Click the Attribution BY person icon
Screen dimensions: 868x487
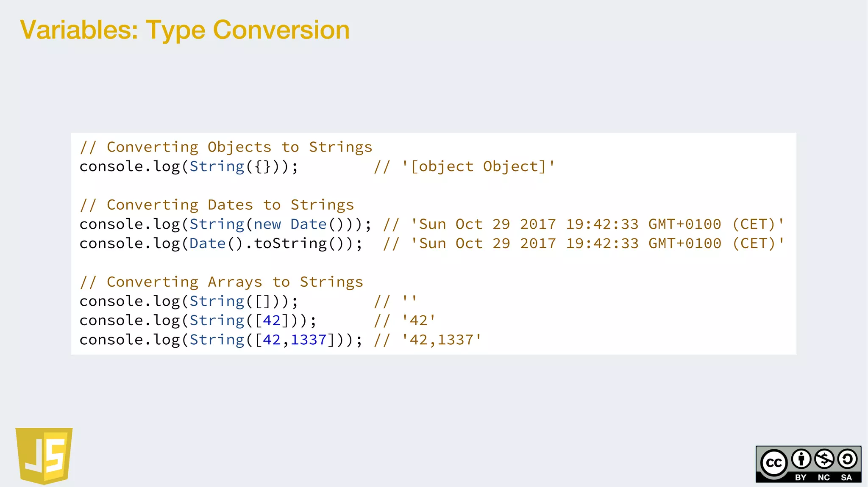pyautogui.click(x=801, y=459)
